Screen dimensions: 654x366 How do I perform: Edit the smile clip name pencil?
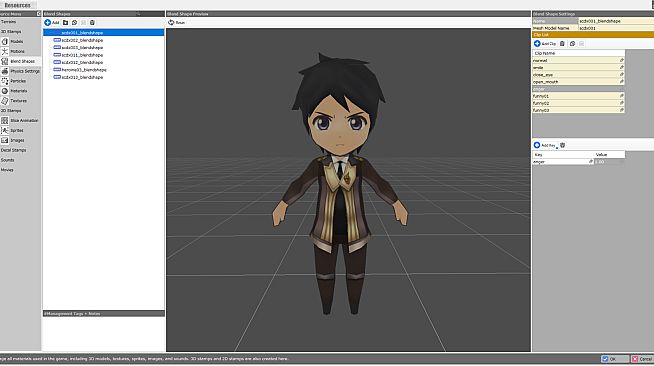click(621, 68)
